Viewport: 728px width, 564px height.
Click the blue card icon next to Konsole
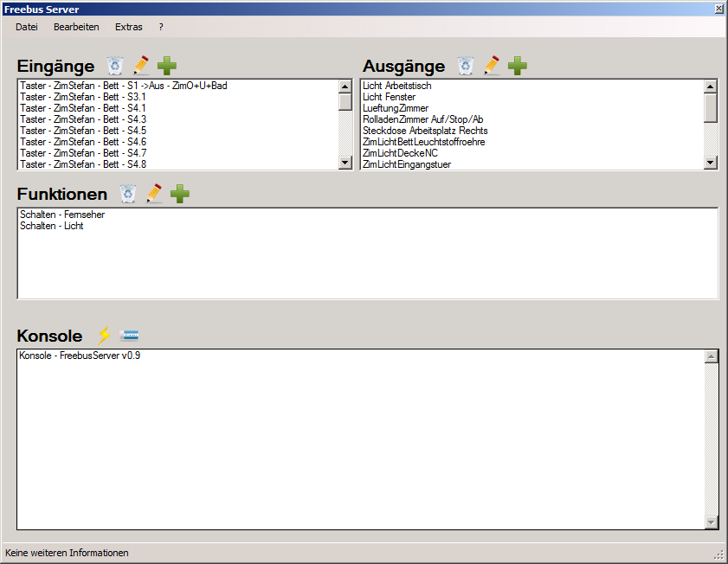click(x=130, y=336)
